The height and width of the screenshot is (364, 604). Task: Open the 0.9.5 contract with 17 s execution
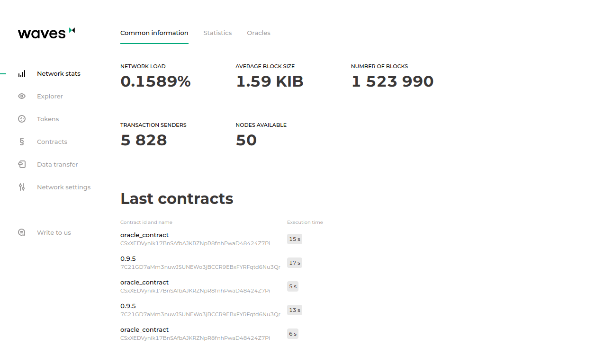coord(128,259)
